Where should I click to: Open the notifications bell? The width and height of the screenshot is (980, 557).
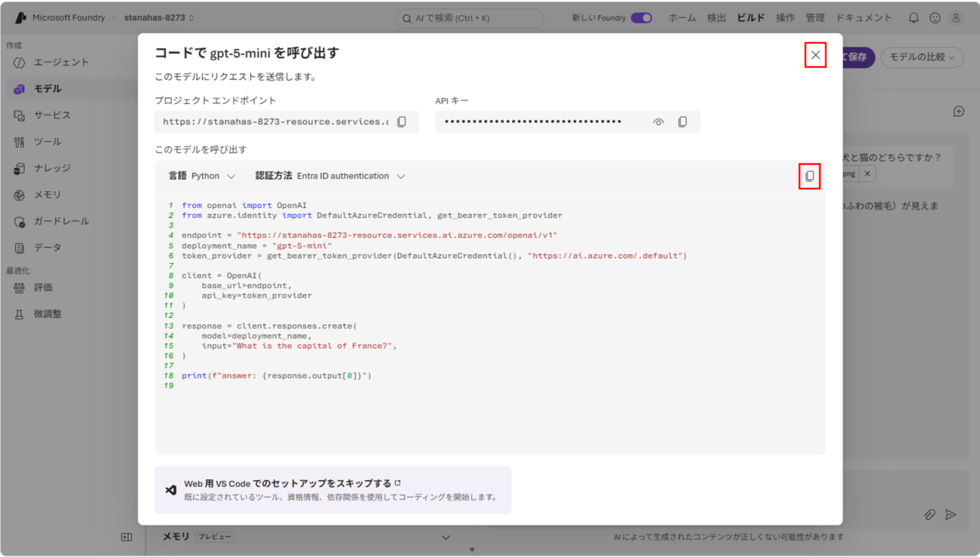[x=914, y=18]
